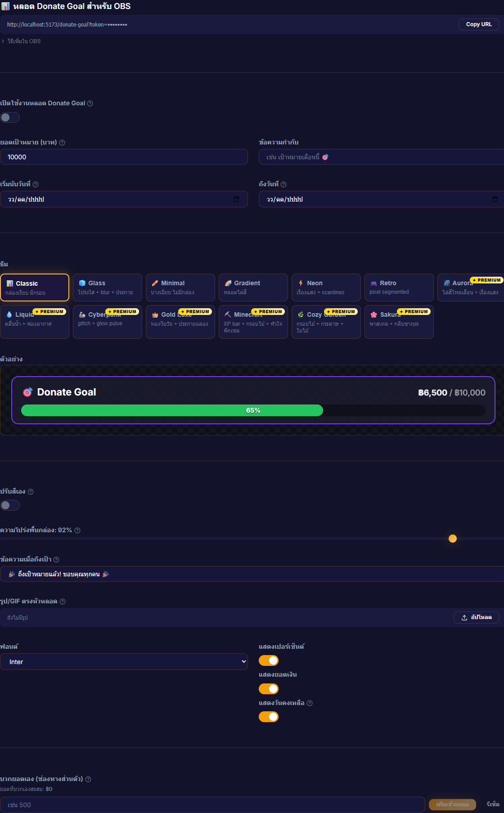Expand the OBS how-to-add instructions

pyautogui.click(x=21, y=41)
